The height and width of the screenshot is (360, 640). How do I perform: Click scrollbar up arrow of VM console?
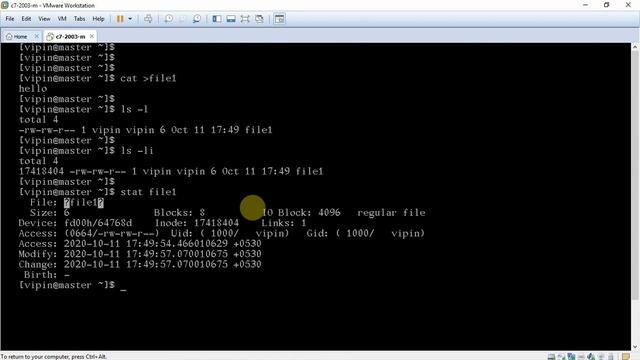pyautogui.click(x=635, y=47)
